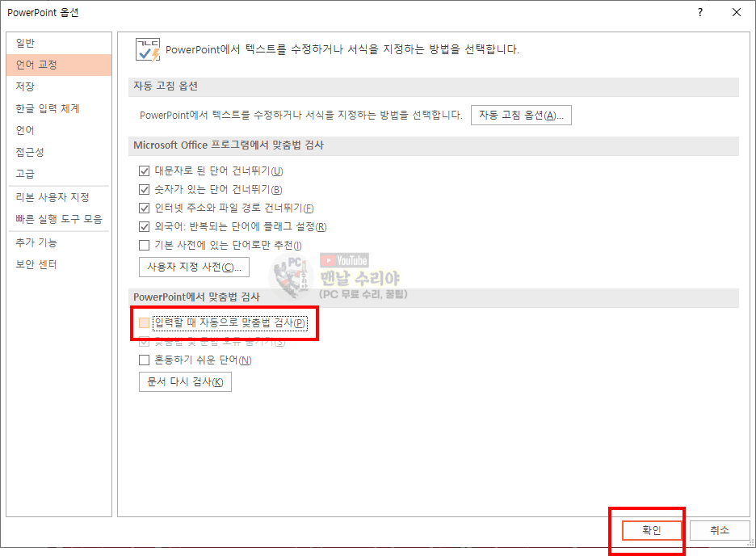Click the 문서 다시 검사(K) button
The width and height of the screenshot is (756, 556).
coord(185,382)
